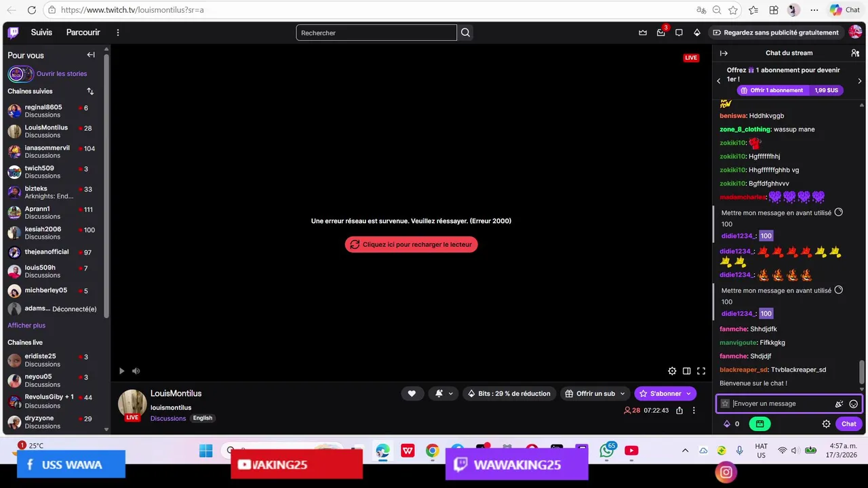Click the Twitch home logo
Viewport: 868px width, 488px height.
pyautogui.click(x=13, y=33)
